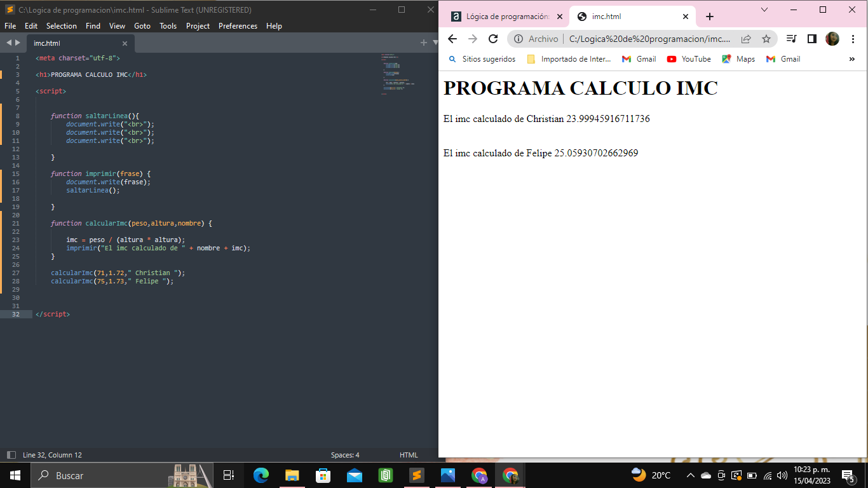
Task: Open the Goto menu
Action: [142, 26]
